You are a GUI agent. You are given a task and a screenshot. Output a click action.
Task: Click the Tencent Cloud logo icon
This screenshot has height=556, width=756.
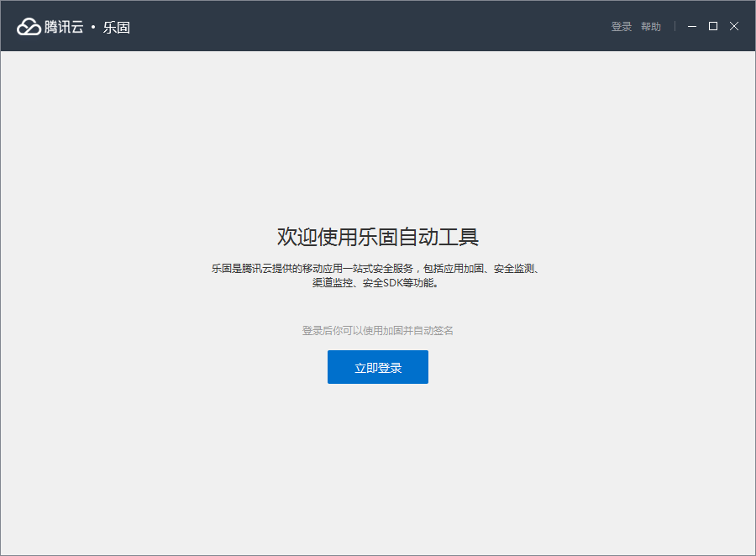point(29,27)
